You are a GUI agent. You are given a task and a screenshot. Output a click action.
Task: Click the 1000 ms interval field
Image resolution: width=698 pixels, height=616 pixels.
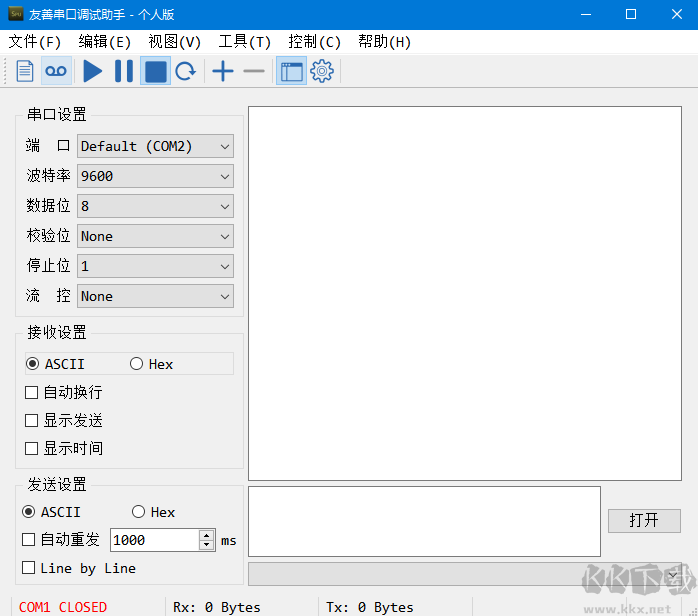154,540
